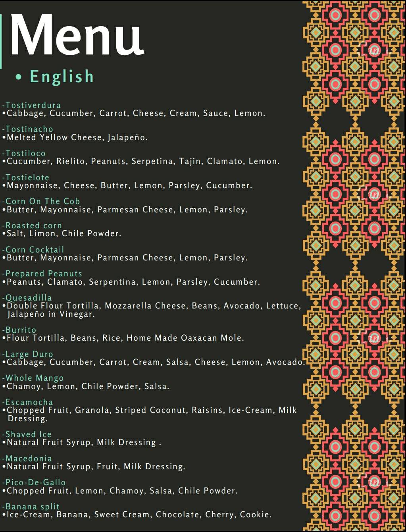Pick the Macedonia entry
This screenshot has height=532, width=406.
click(x=28, y=459)
